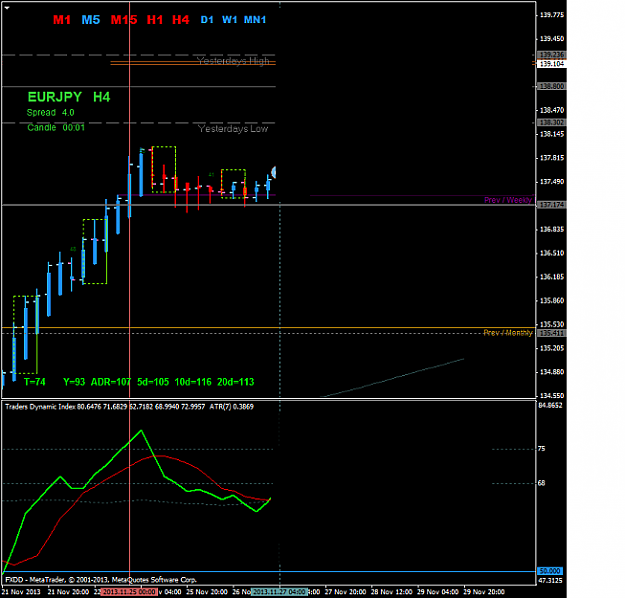Click the small triangle at chart's top-left corner
Screen dimensions: 625x598
(x=6, y=8)
